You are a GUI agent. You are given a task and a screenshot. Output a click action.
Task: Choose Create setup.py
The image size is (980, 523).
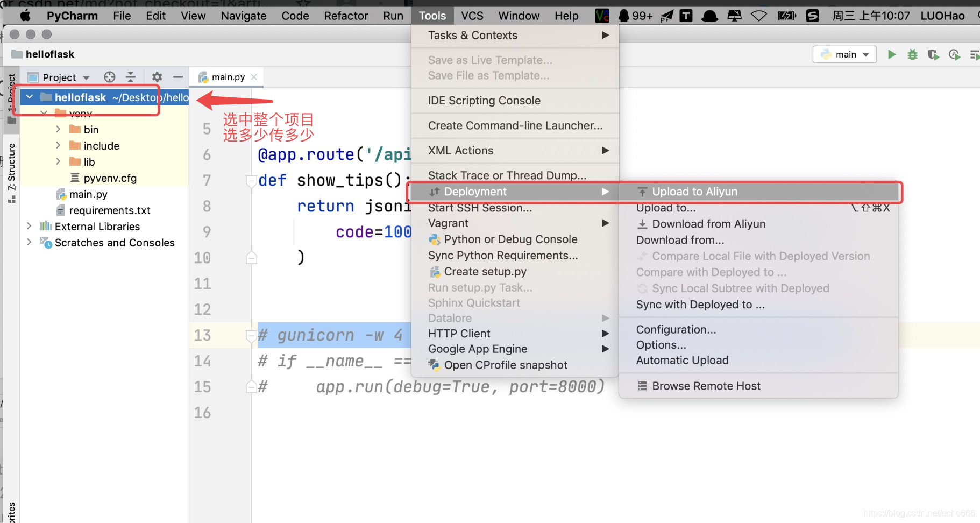[x=515, y=271]
